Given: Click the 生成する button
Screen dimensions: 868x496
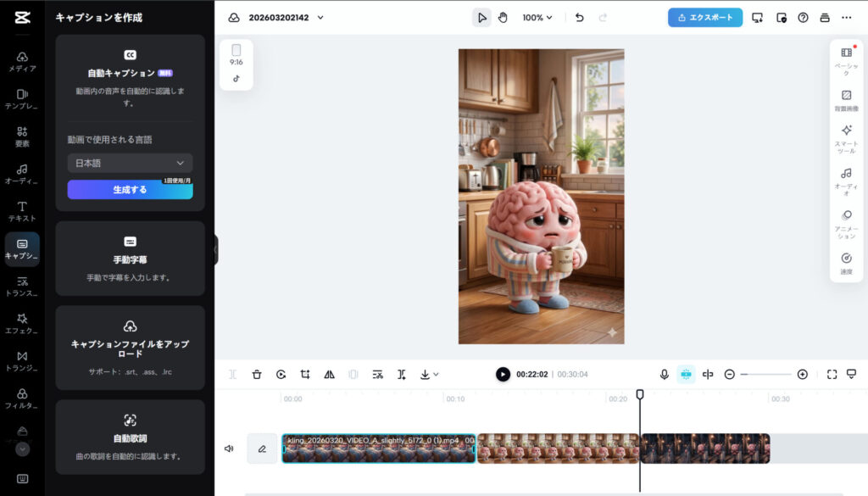Looking at the screenshot, I should point(130,190).
